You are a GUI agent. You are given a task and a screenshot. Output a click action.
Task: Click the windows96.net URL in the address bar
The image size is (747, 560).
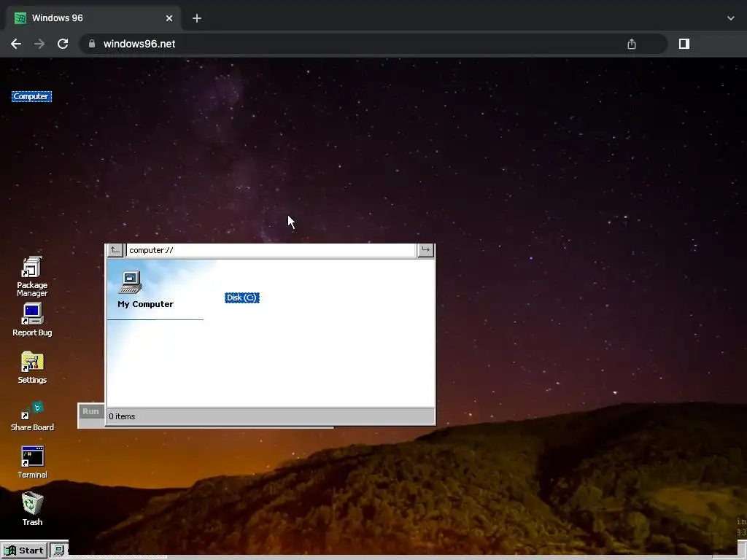click(x=139, y=44)
